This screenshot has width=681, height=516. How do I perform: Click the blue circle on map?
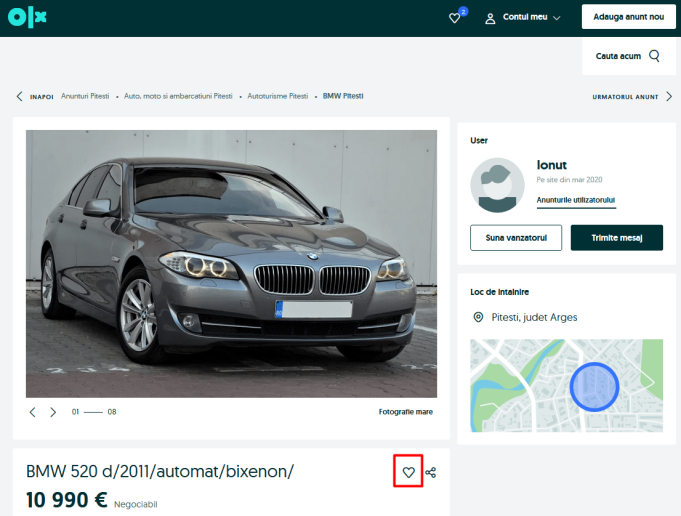[594, 387]
